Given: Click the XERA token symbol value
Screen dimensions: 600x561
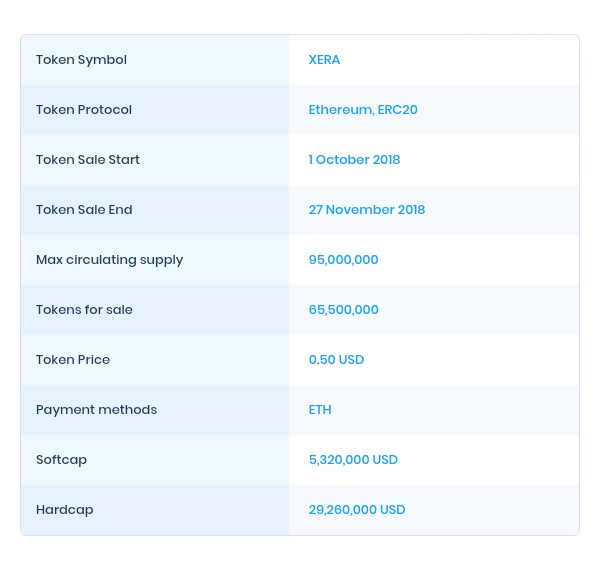Looking at the screenshot, I should click(324, 60).
